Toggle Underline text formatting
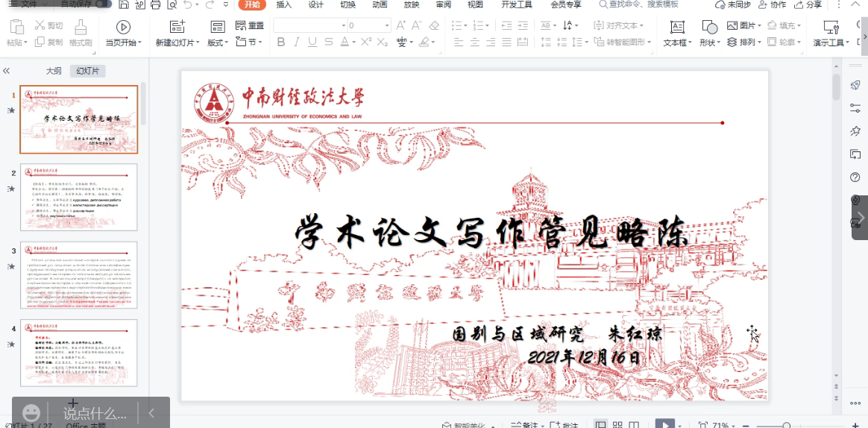The height and width of the screenshot is (428, 868). coord(312,43)
